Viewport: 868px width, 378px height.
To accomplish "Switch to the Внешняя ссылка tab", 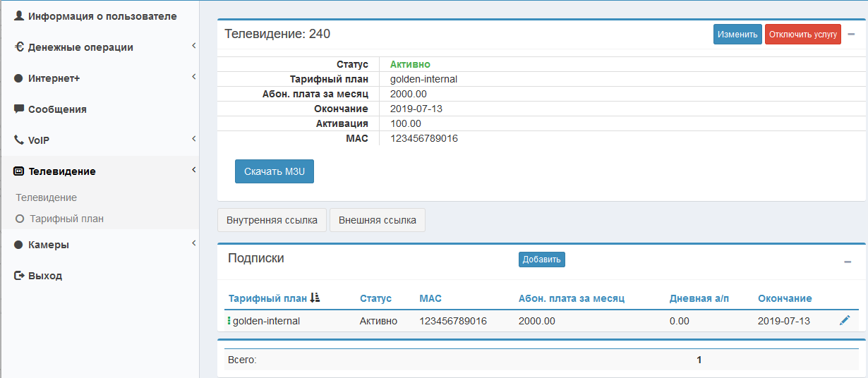I will pyautogui.click(x=377, y=220).
